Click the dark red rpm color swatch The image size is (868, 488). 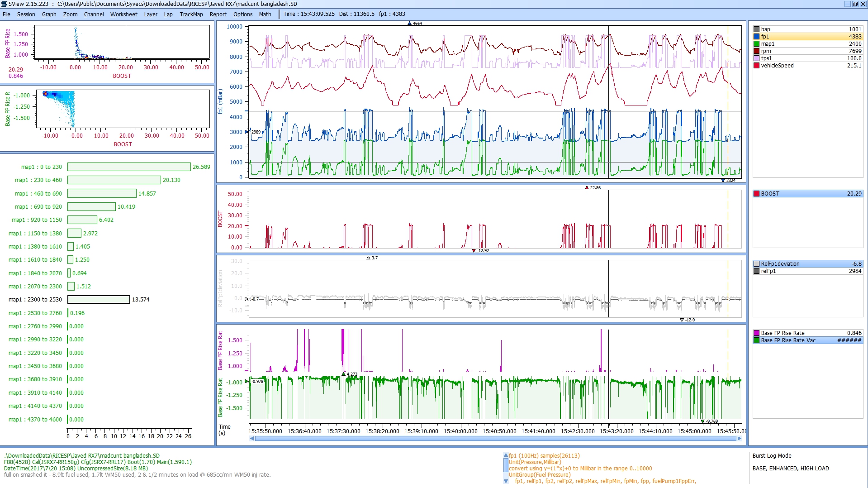pos(756,51)
